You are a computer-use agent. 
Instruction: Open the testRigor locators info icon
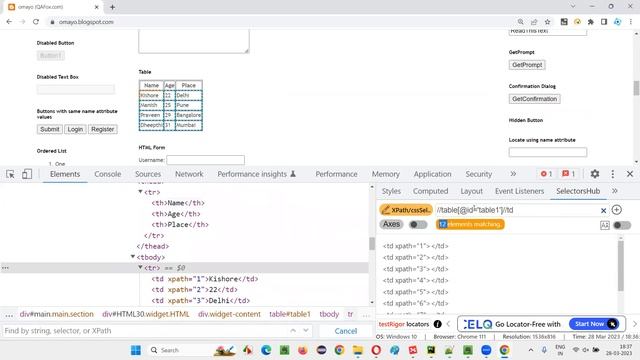click(438, 324)
